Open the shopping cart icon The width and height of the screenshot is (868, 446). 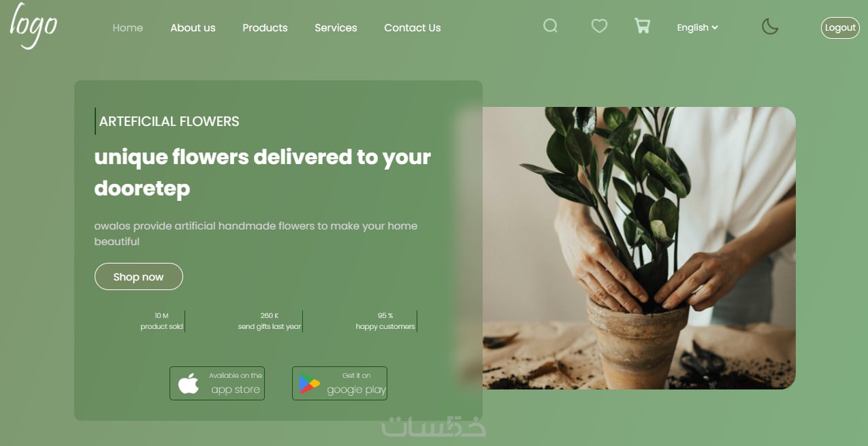[642, 27]
